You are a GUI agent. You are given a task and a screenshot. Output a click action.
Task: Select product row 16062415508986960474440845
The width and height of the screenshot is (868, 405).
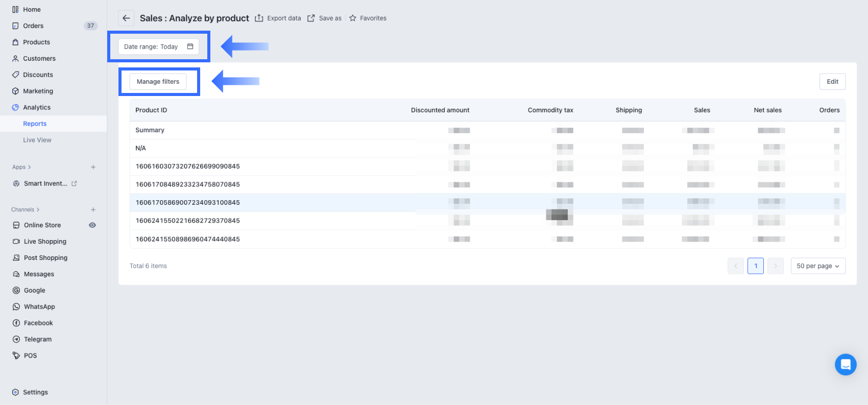488,239
